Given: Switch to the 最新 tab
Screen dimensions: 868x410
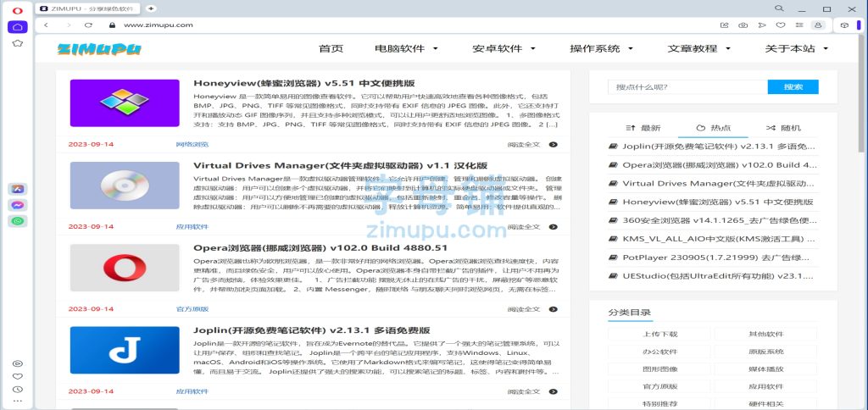Looking at the screenshot, I should [x=643, y=128].
